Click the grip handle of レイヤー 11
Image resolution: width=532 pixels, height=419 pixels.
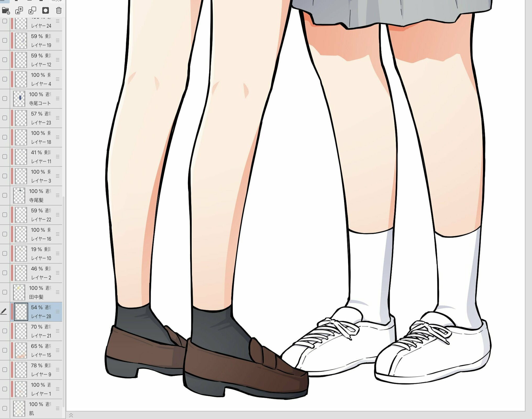[58, 157]
